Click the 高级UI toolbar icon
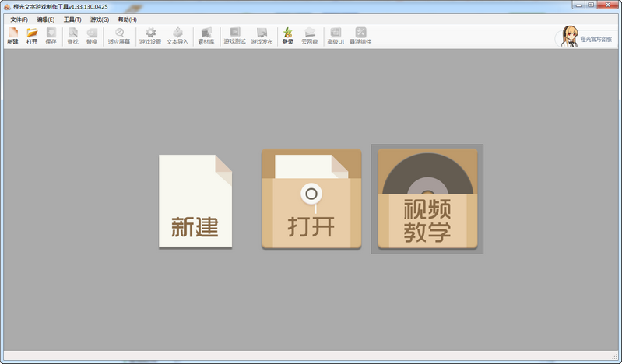 [x=336, y=36]
